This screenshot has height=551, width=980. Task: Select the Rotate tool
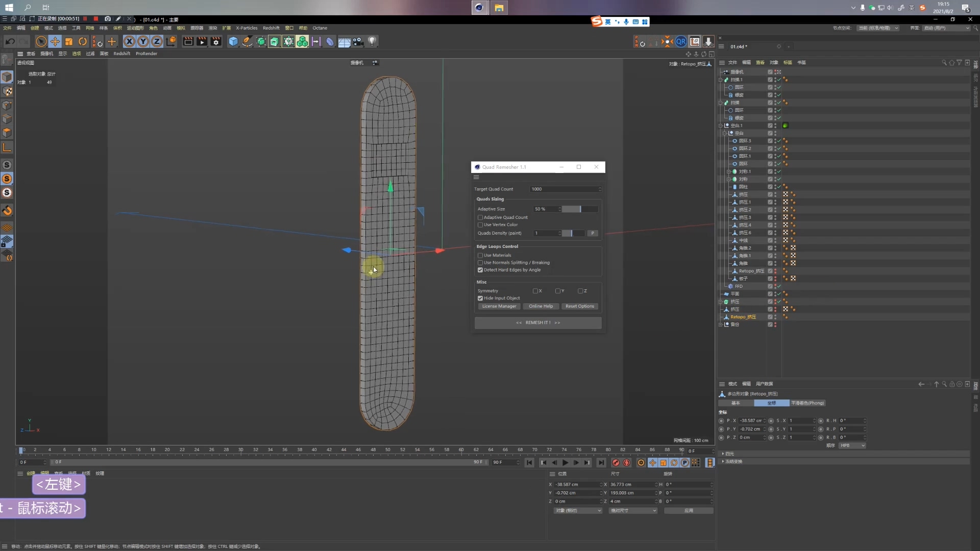pos(83,41)
